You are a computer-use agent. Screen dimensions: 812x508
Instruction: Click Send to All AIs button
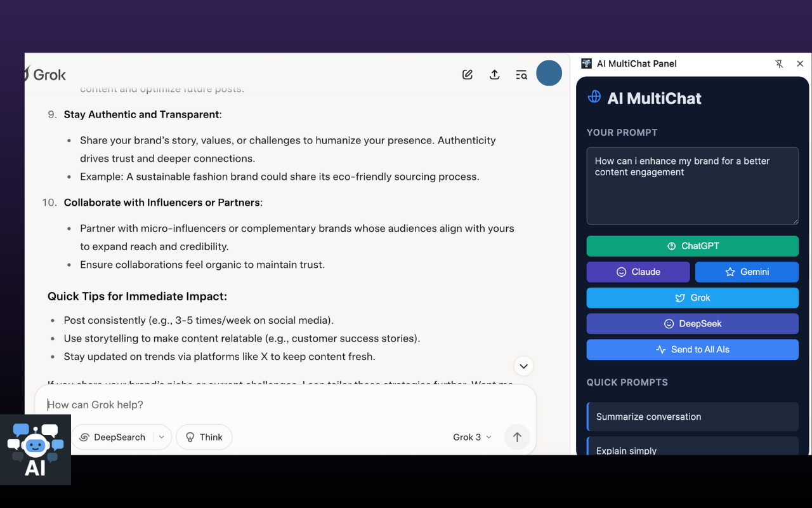point(692,350)
